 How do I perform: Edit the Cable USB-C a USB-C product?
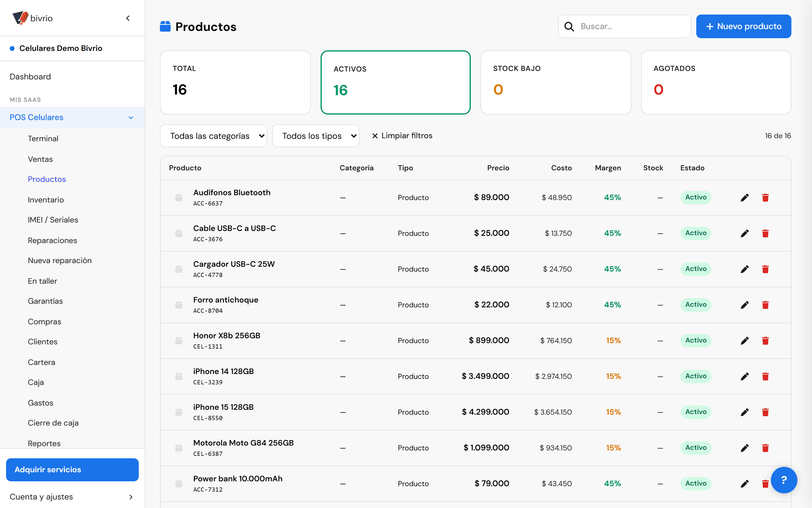point(744,233)
